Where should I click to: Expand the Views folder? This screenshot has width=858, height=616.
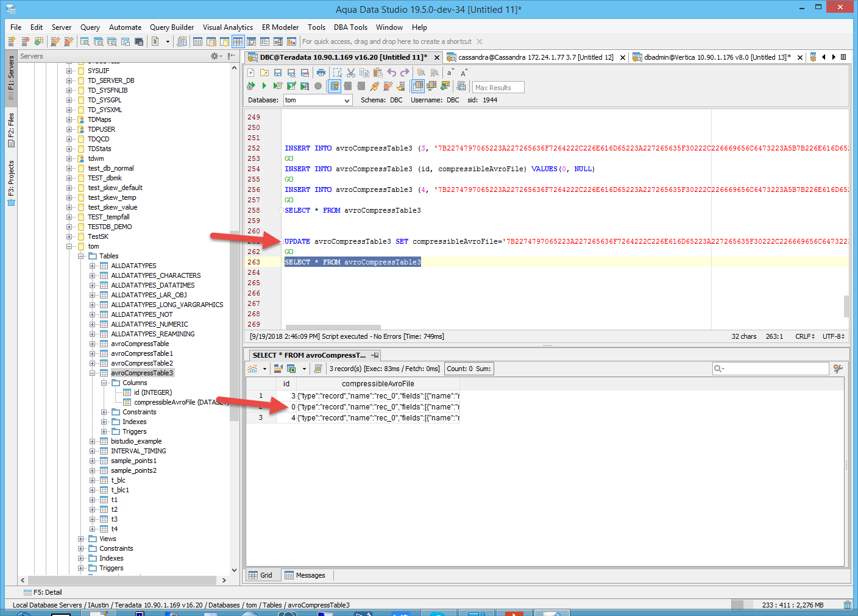click(x=81, y=539)
